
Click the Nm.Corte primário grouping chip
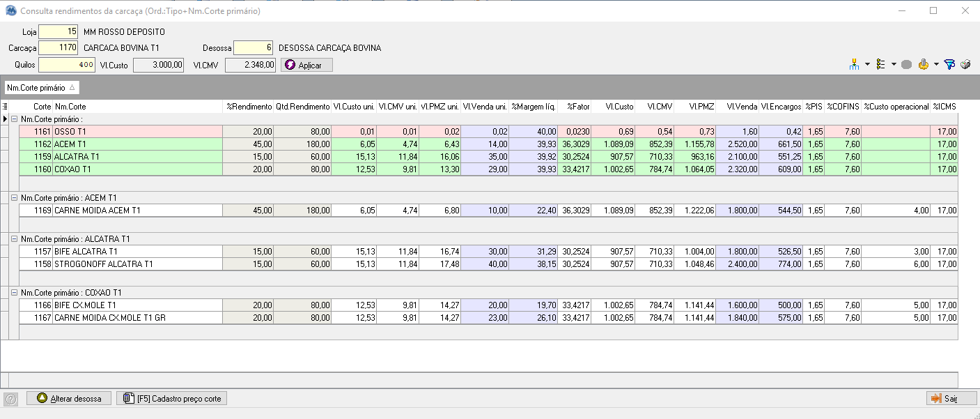(42, 88)
